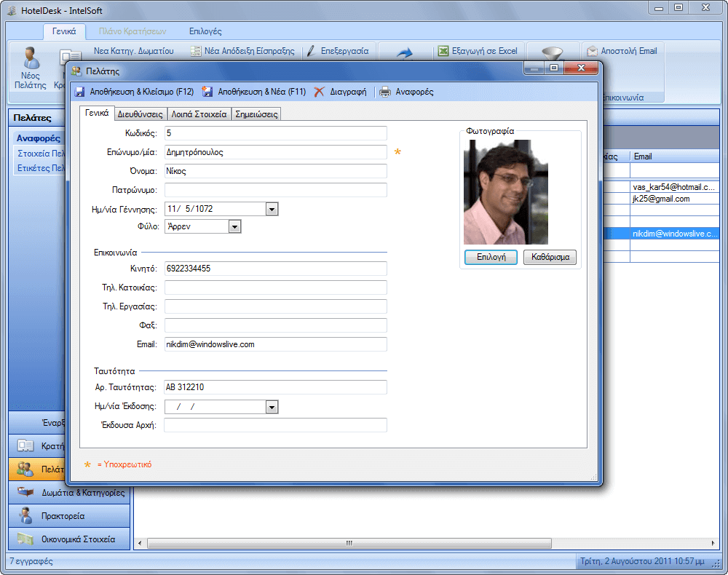Open Πρακτορεία from the sidebar icon
This screenshot has height=575, width=728.
click(x=25, y=516)
